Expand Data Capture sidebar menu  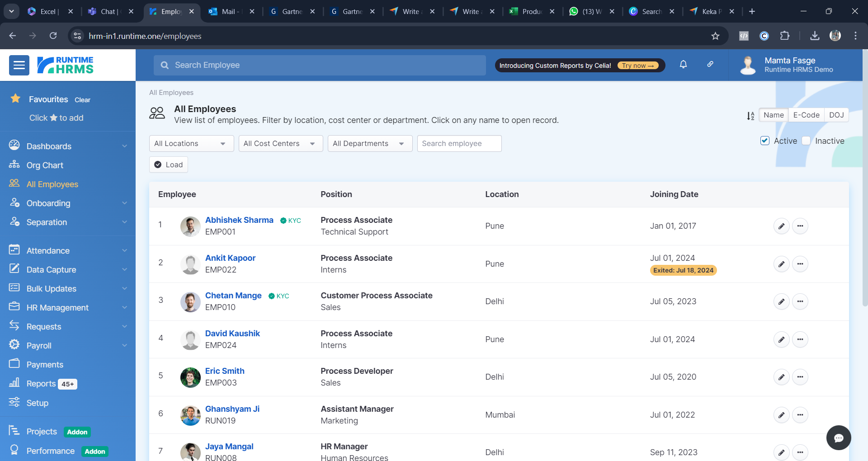click(68, 270)
